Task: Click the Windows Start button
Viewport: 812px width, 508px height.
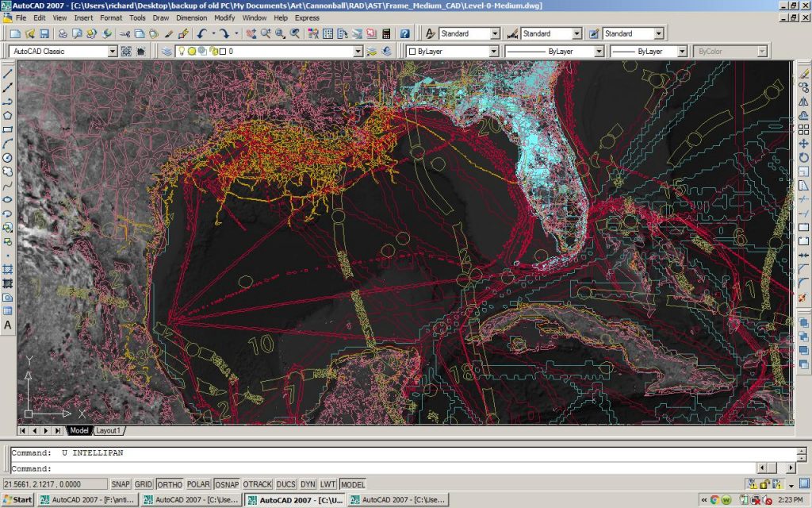Action: pyautogui.click(x=17, y=500)
